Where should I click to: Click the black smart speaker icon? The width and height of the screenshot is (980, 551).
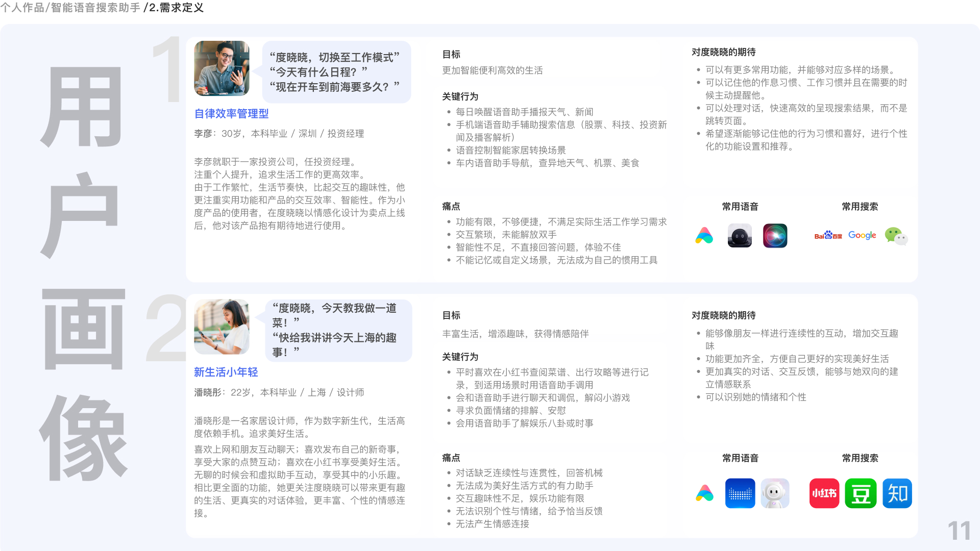[x=739, y=235]
